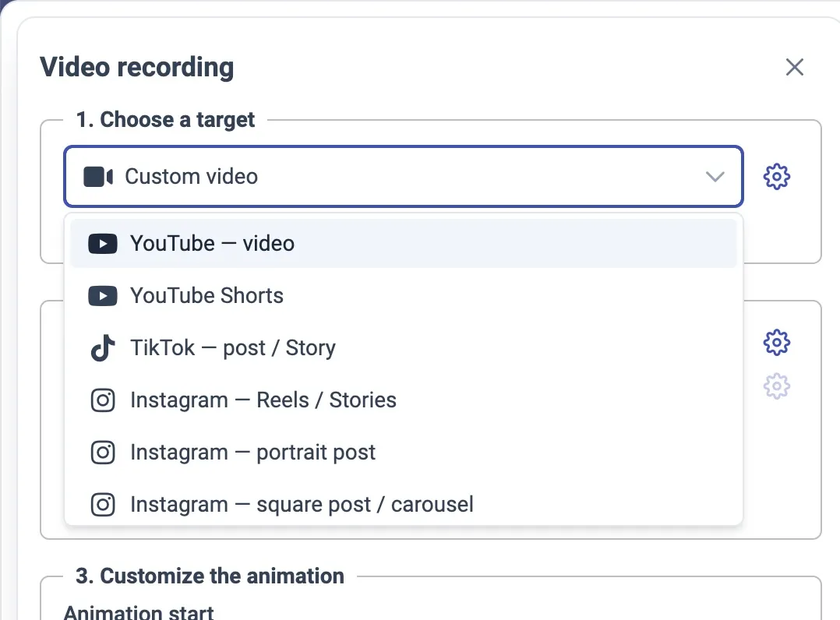Close the Video recording dialog
Image resolution: width=840 pixels, height=620 pixels.
(x=795, y=68)
